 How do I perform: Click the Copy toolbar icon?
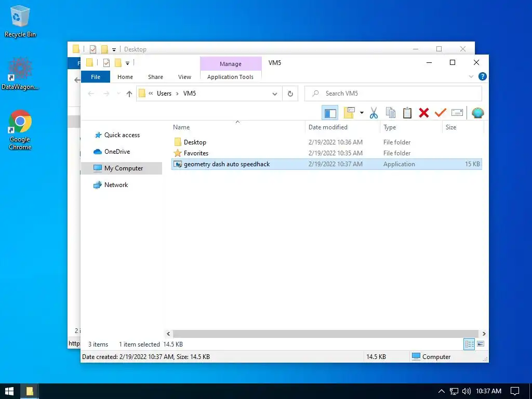[391, 113]
